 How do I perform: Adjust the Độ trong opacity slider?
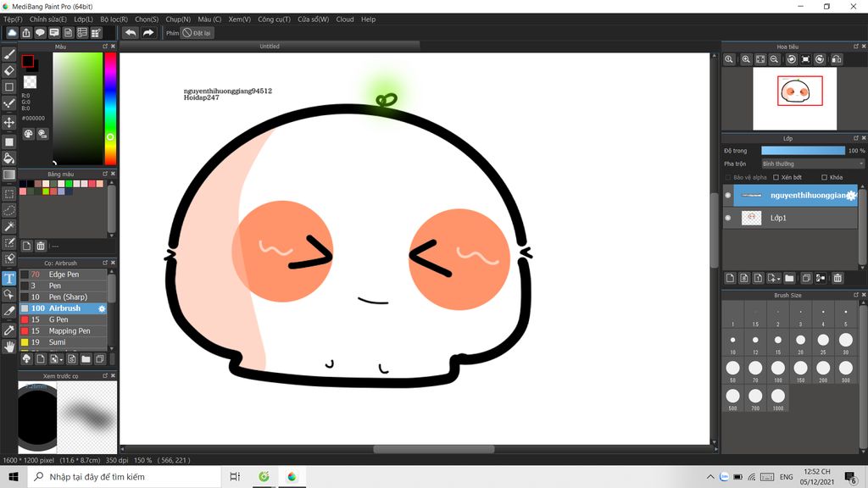pyautogui.click(x=804, y=151)
